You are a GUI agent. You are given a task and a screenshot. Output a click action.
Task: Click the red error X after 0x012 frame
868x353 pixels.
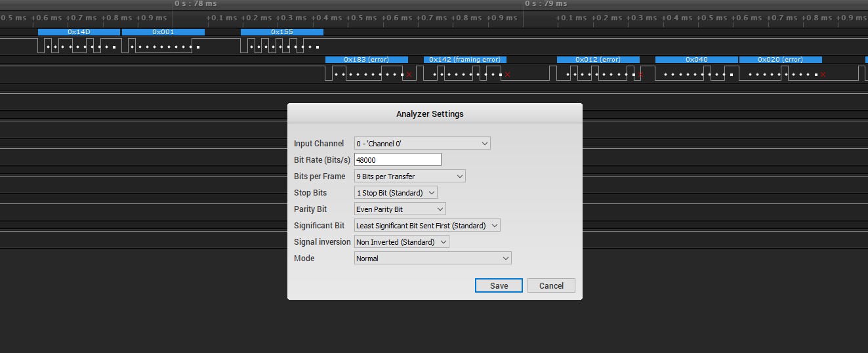pyautogui.click(x=640, y=75)
